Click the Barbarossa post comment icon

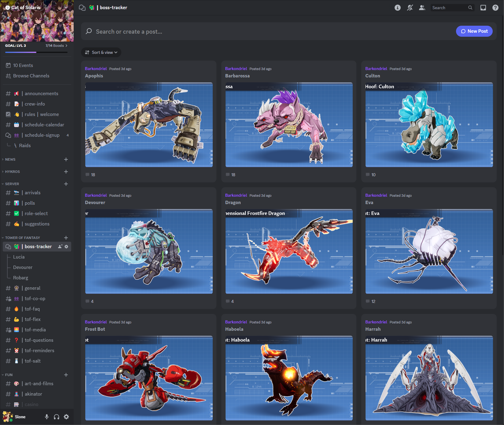(x=228, y=175)
